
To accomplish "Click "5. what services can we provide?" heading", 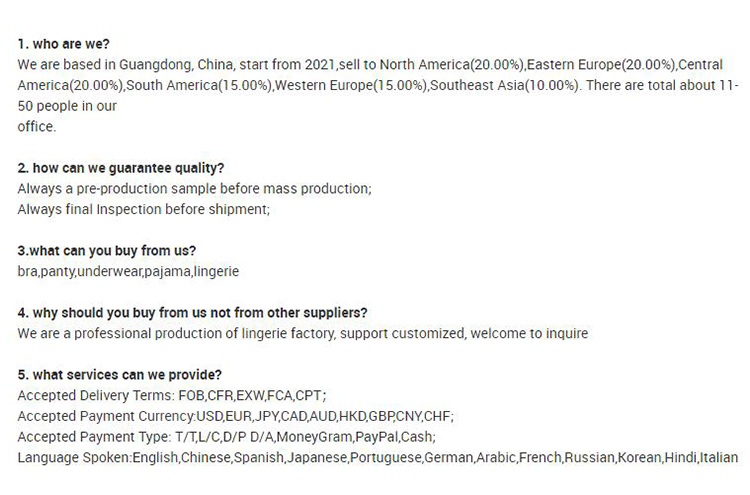I will point(120,374).
